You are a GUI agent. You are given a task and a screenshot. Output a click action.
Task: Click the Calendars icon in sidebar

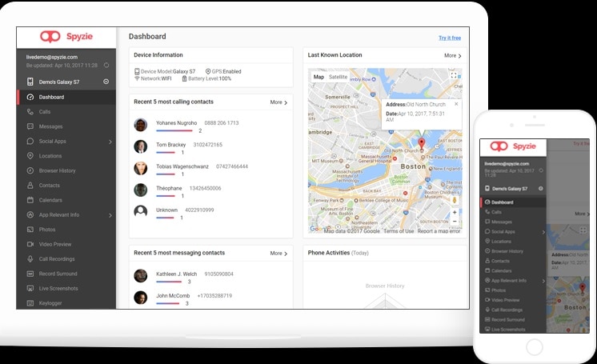[30, 200]
